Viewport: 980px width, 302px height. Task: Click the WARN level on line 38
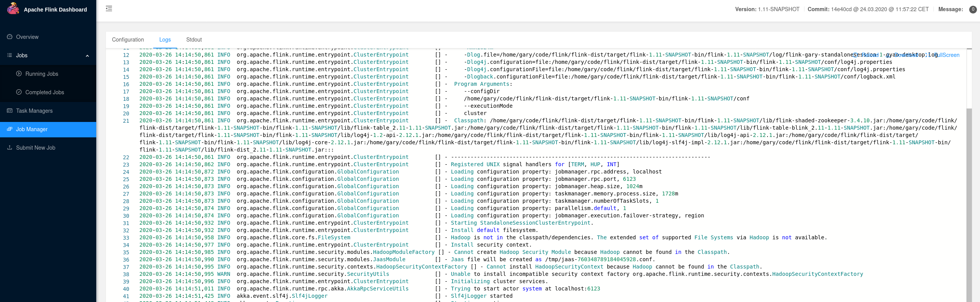pos(224,274)
